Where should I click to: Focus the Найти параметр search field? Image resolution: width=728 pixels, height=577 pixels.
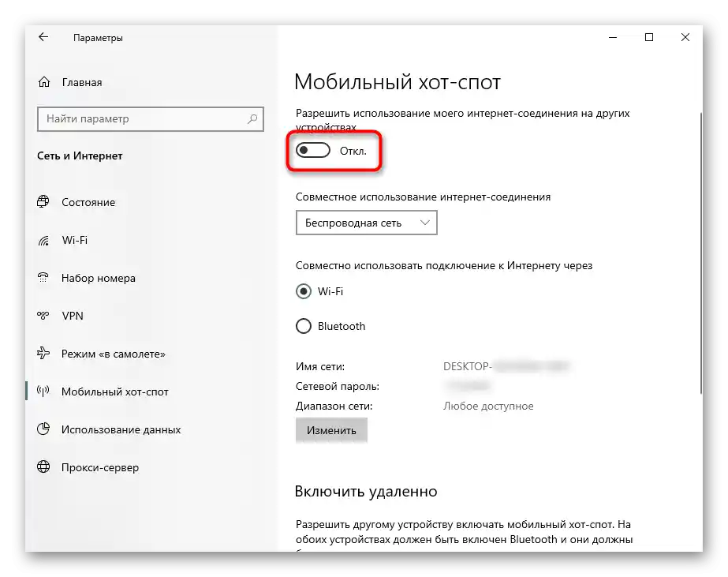point(151,119)
